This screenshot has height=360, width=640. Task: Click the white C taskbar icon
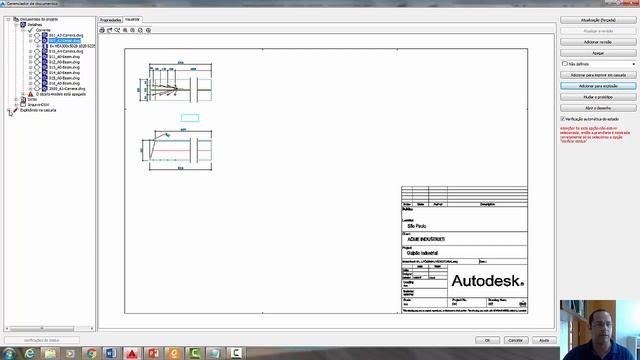pos(236,353)
